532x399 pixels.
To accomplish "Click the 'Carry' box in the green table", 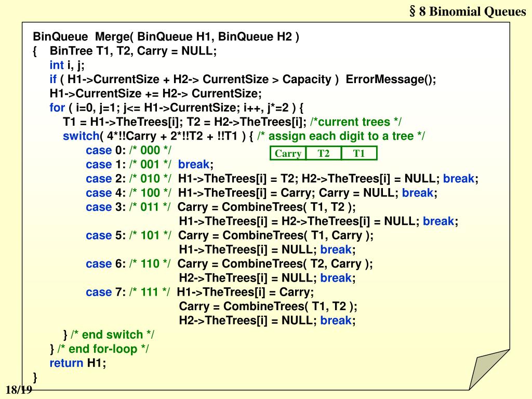I will [x=288, y=153].
